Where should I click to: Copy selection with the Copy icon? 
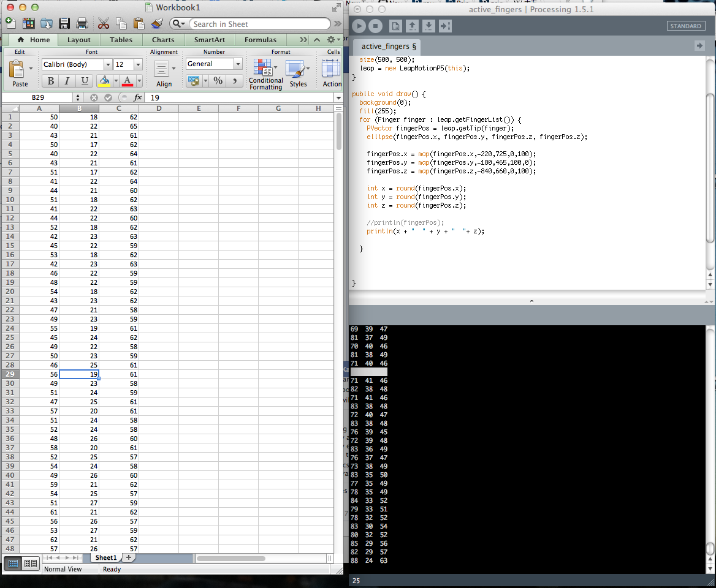point(121,23)
